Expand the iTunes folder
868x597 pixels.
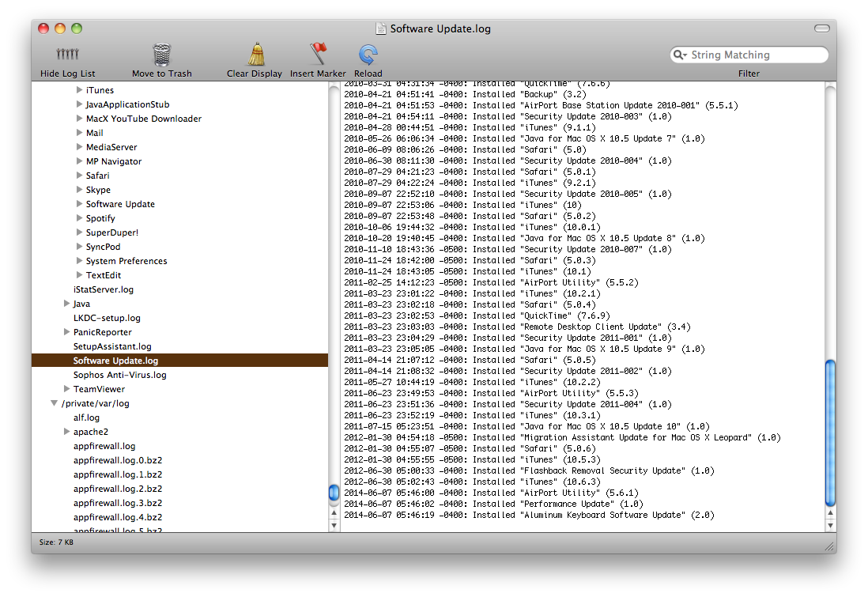[x=79, y=89]
